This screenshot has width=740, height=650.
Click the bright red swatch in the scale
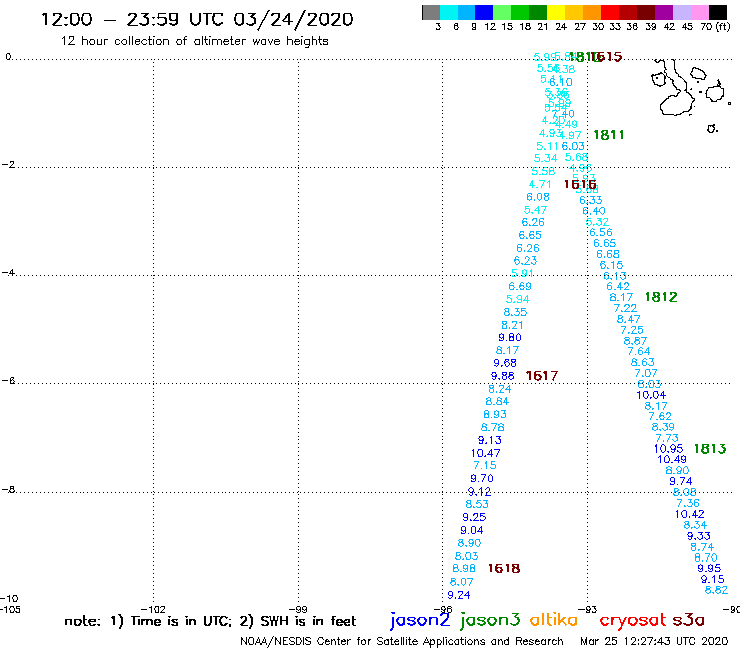(610, 12)
